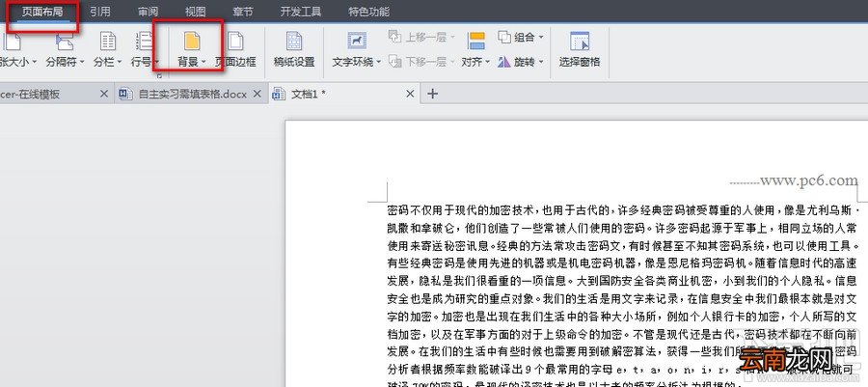Click the line starting 字的加密
The image size is (868, 387).
click(623, 317)
